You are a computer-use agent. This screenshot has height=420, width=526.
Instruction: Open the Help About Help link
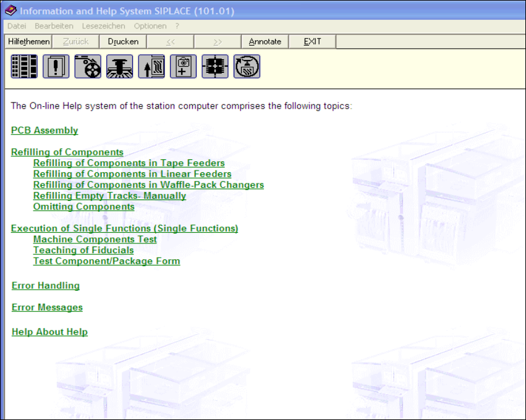pos(49,332)
